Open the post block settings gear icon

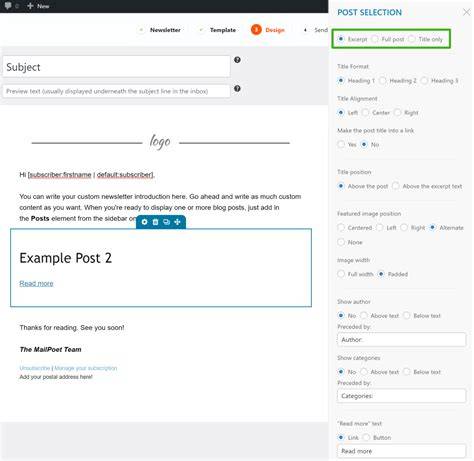[x=144, y=222]
